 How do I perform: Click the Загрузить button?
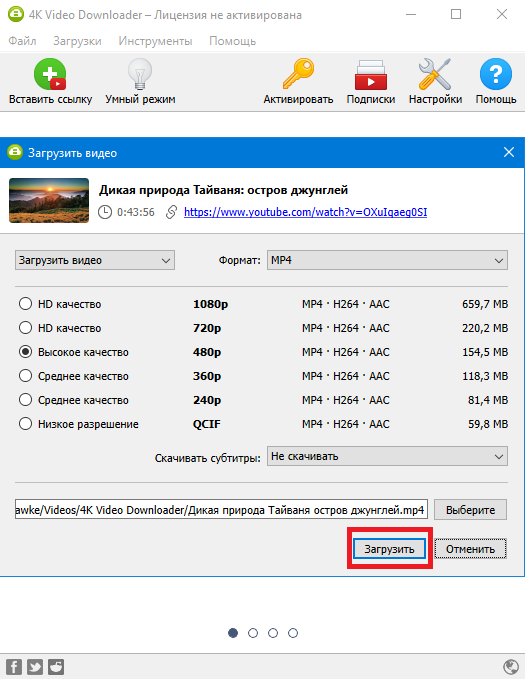(x=389, y=549)
